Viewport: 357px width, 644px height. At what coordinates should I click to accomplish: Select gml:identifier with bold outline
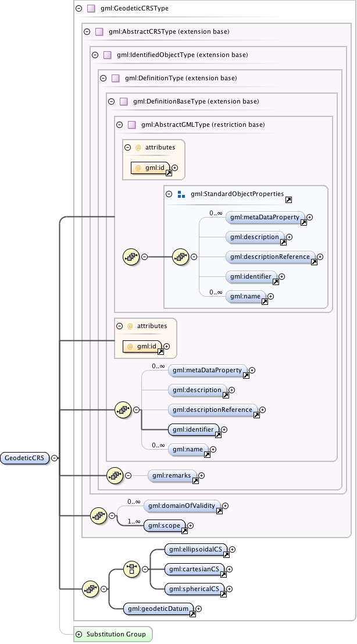194,429
